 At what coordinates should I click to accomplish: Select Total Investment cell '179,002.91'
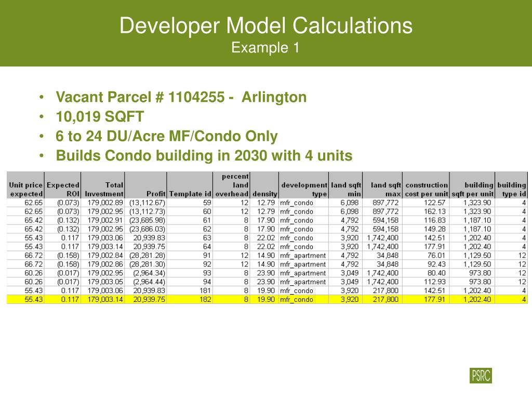coord(103,220)
